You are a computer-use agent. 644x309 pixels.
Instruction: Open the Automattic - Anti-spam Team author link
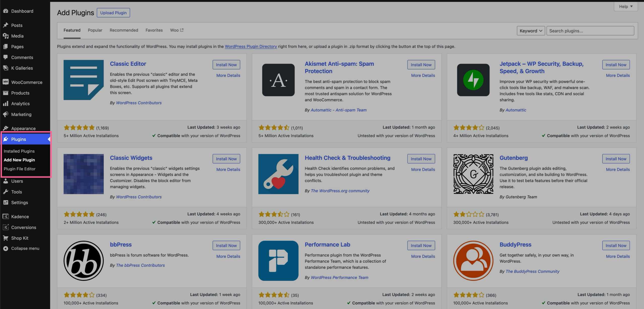pyautogui.click(x=339, y=110)
